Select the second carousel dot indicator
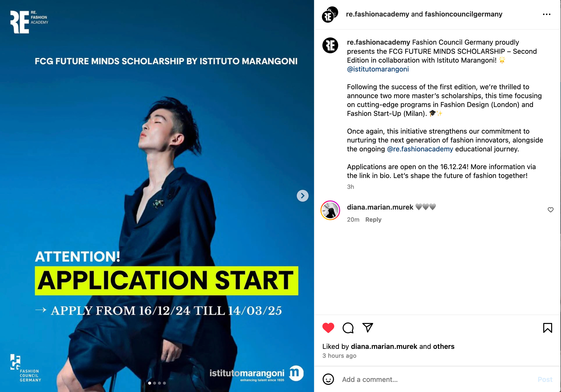Image resolution: width=561 pixels, height=392 pixels. tap(155, 383)
